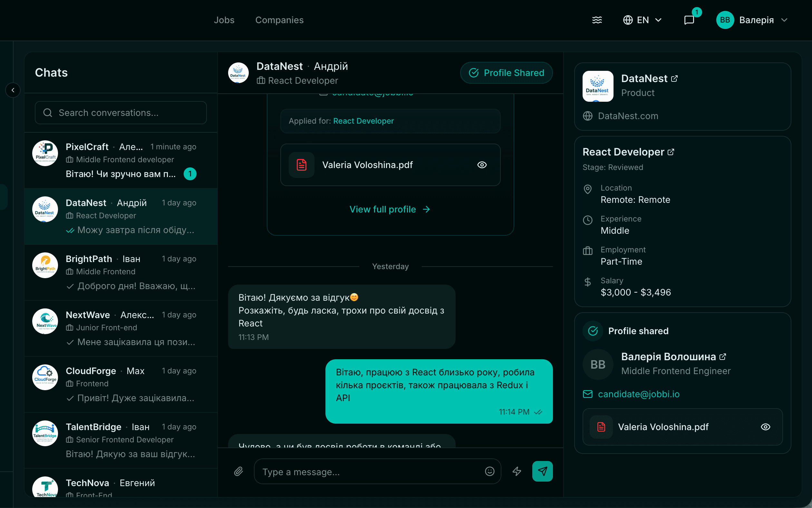Open React Developer job external link
The image size is (812, 508).
coord(671,152)
